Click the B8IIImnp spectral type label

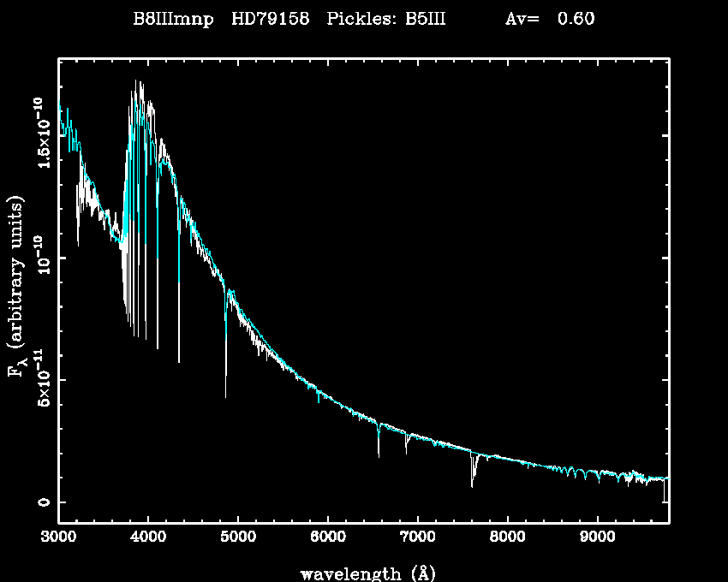pos(172,20)
